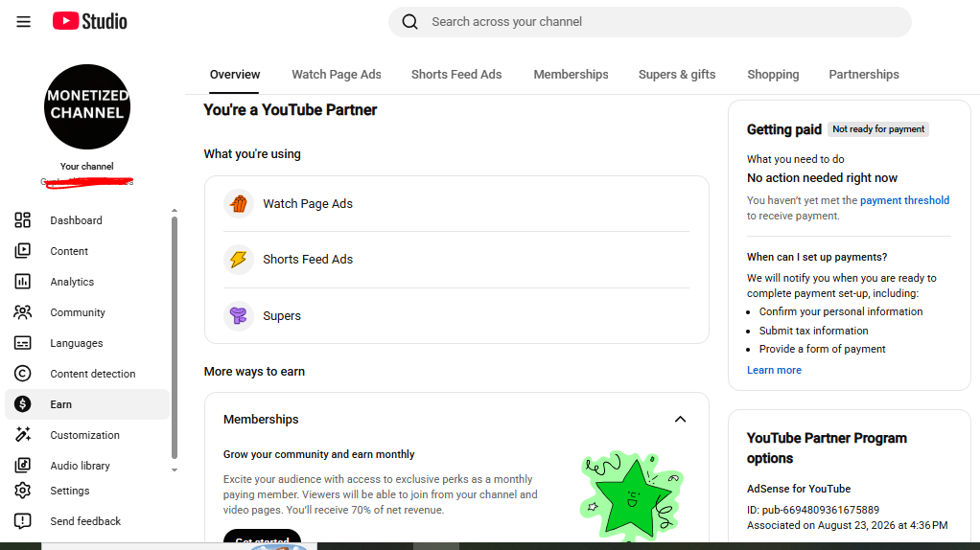
Task: Click sidebar scrollbar up arrow
Action: (x=175, y=211)
